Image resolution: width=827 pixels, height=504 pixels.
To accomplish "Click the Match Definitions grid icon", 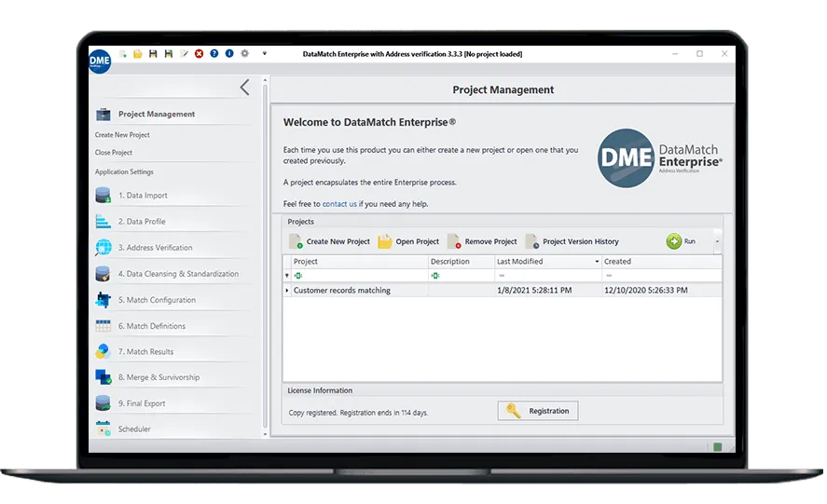I will [103, 326].
